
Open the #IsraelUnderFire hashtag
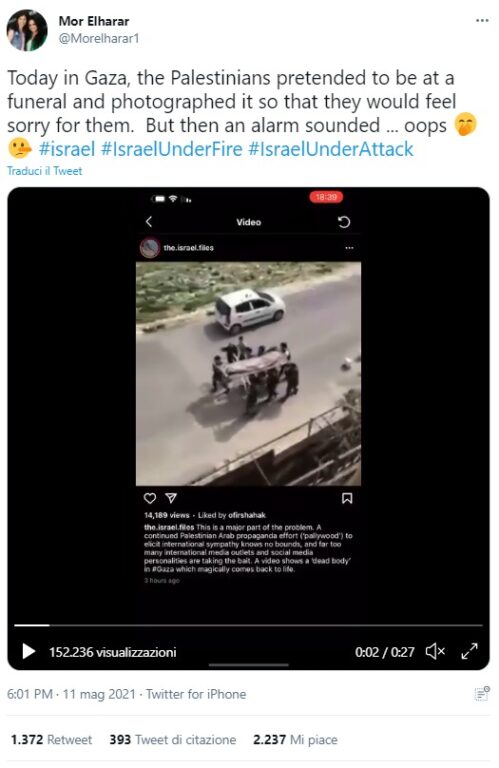coord(171,149)
